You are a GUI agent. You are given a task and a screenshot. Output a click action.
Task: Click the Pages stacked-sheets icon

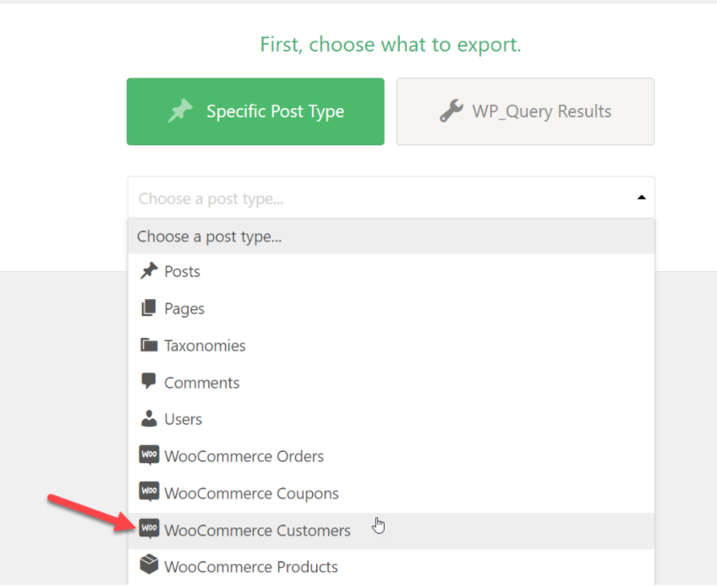(x=149, y=308)
